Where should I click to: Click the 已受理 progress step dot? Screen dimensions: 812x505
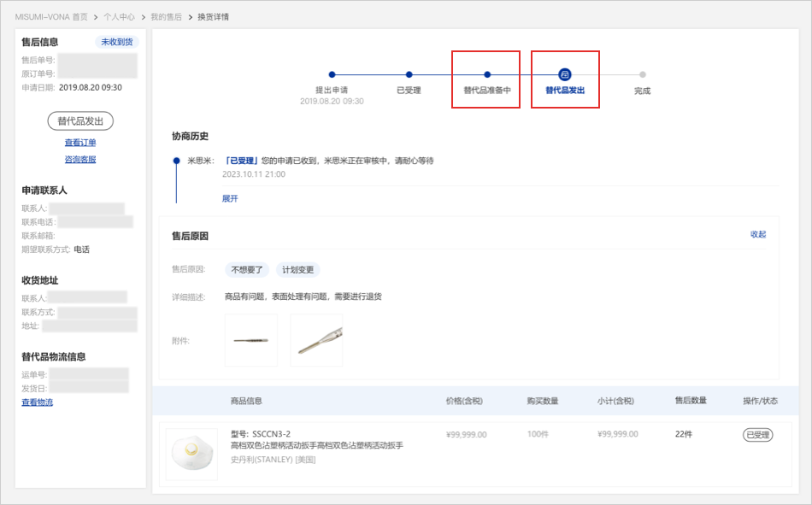tap(409, 75)
